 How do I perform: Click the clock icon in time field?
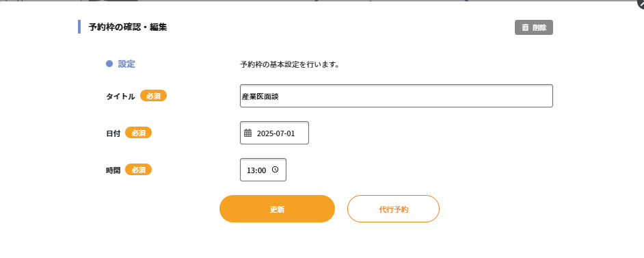276,169
